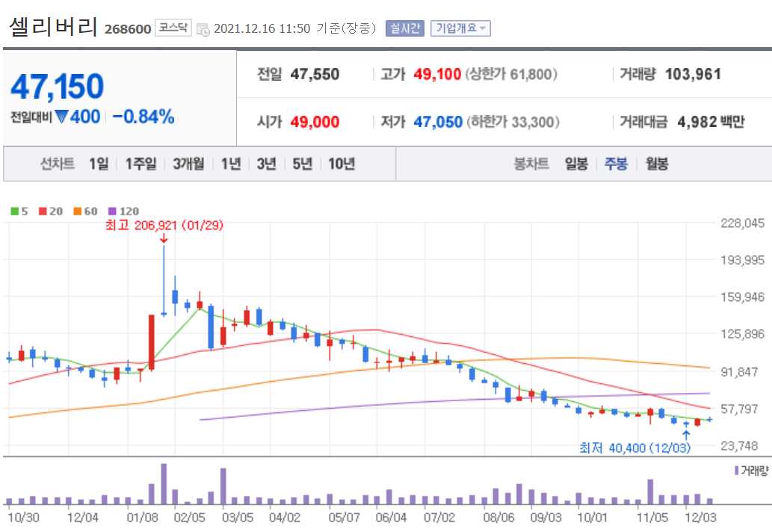Open the 셀리버리 stock name link
Image resolution: width=772 pixels, height=532 pixels.
(52, 26)
